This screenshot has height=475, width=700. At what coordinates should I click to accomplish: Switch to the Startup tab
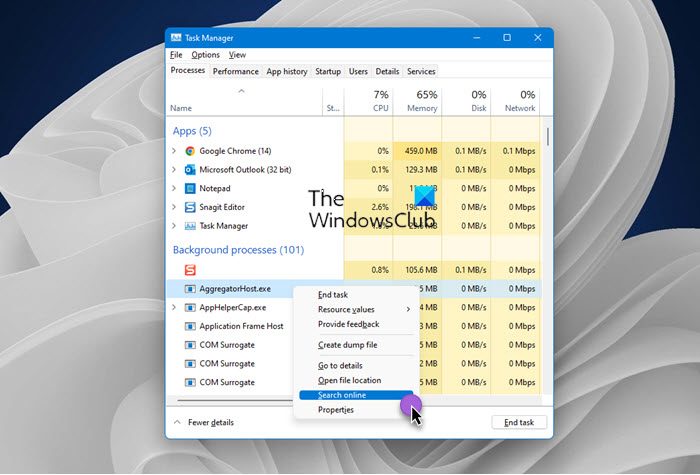tap(328, 71)
